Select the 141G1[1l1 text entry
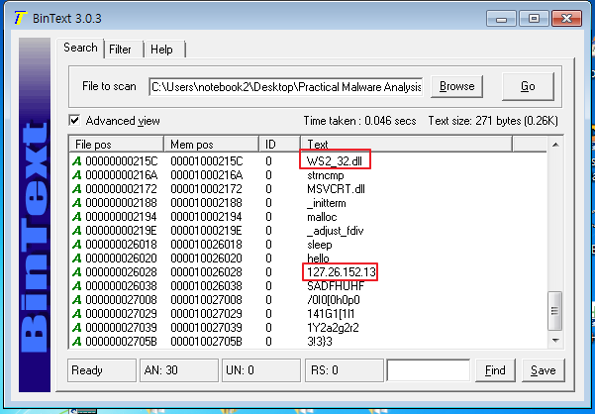The height and width of the screenshot is (414, 596). 331,314
